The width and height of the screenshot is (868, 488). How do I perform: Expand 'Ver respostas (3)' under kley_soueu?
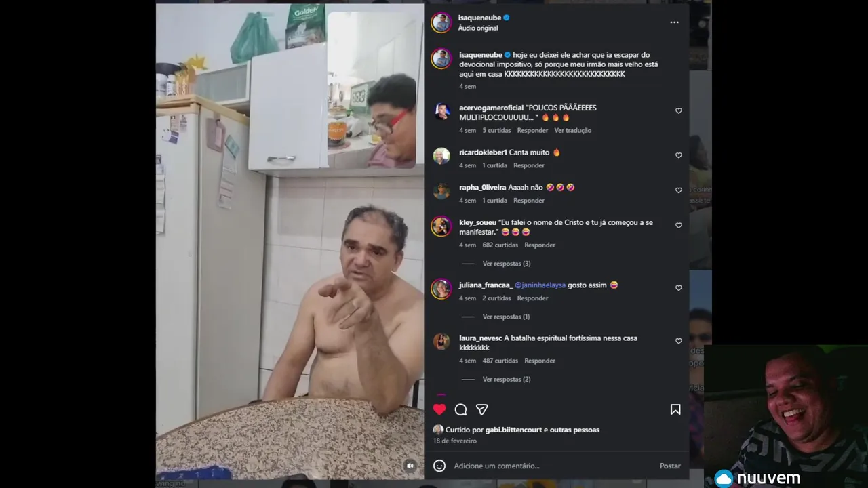pyautogui.click(x=507, y=264)
